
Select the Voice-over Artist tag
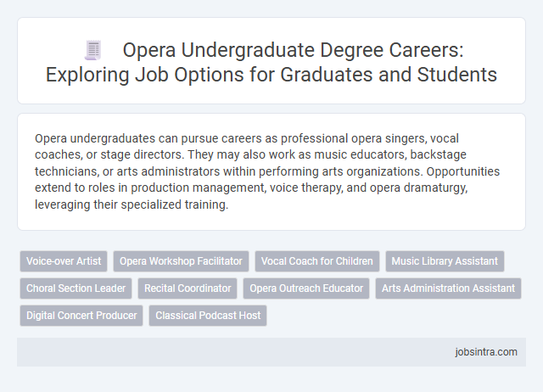64,261
